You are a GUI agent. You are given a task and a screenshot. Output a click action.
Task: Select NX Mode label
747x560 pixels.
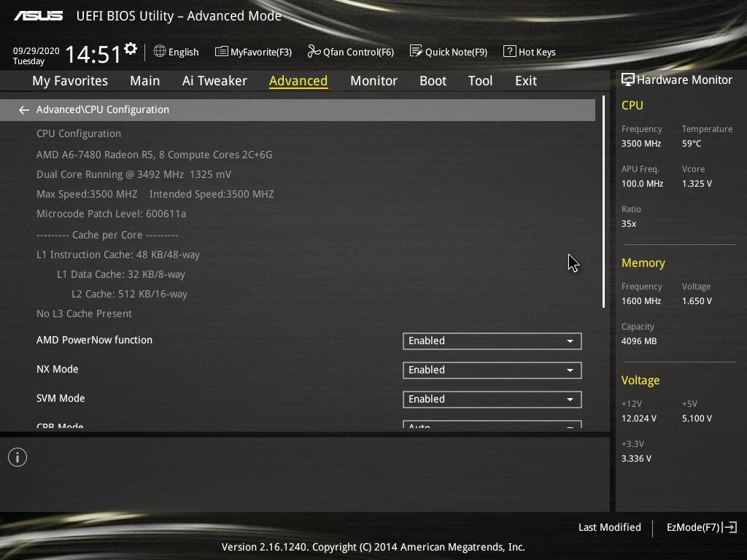coord(57,369)
